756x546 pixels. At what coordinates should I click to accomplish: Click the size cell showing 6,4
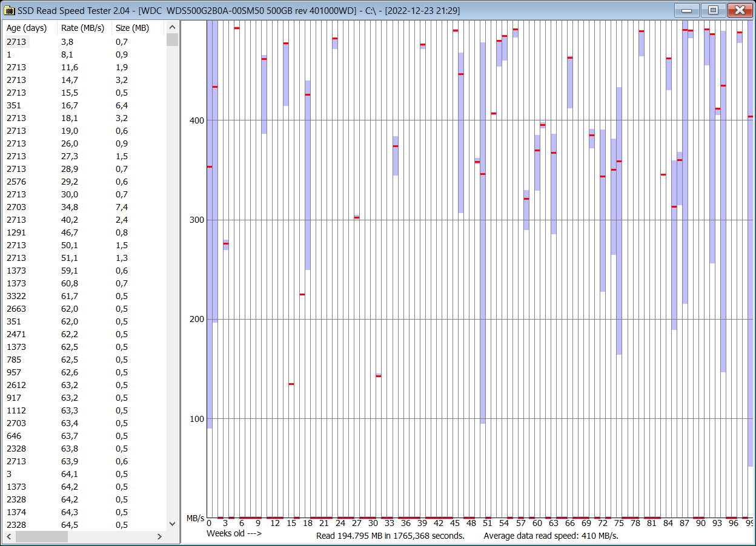pyautogui.click(x=122, y=105)
